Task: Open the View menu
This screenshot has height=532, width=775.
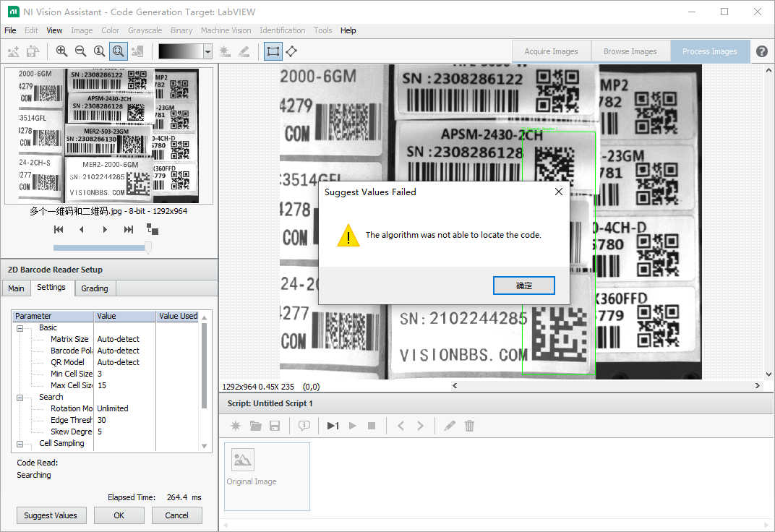Action: pos(54,30)
